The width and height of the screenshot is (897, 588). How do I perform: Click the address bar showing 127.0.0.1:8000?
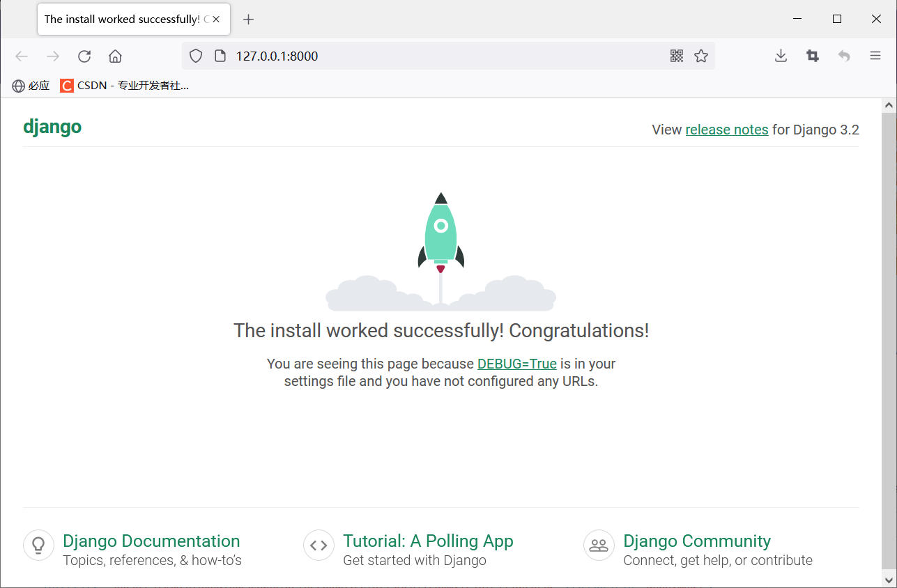(x=447, y=56)
